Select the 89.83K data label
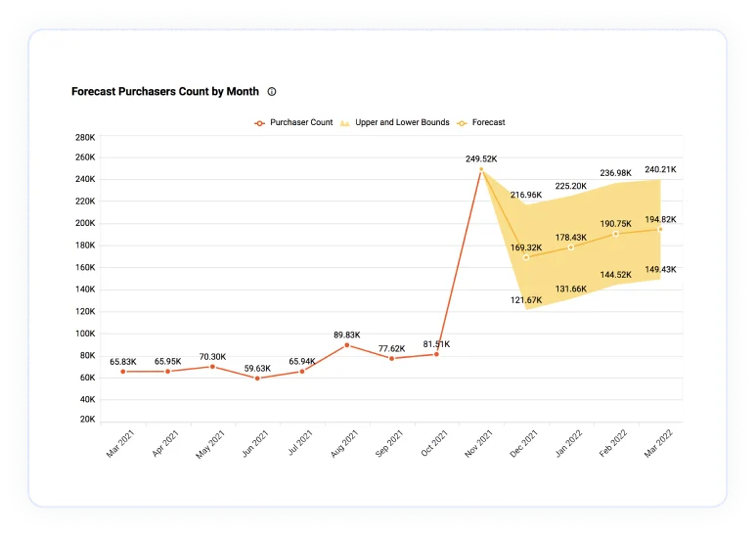Image resolution: width=756 pixels, height=535 pixels. point(347,334)
